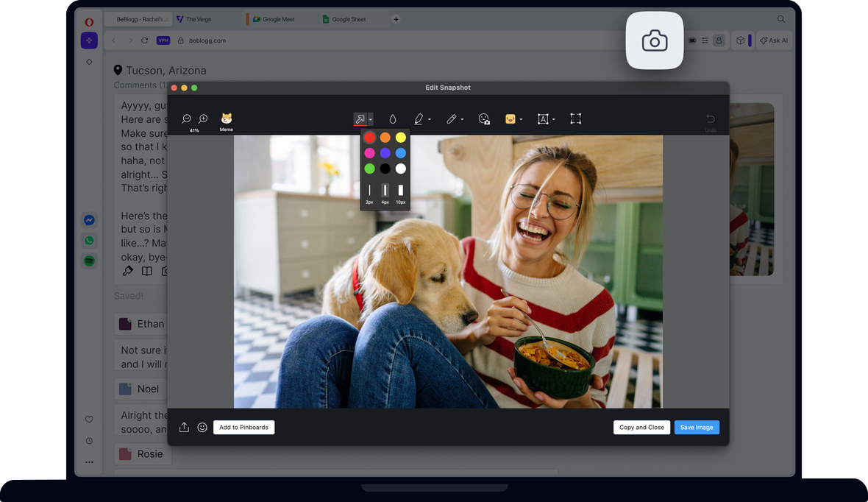Expand the highlighter tool options
Viewport: 868px width, 502px height.
pos(429,119)
